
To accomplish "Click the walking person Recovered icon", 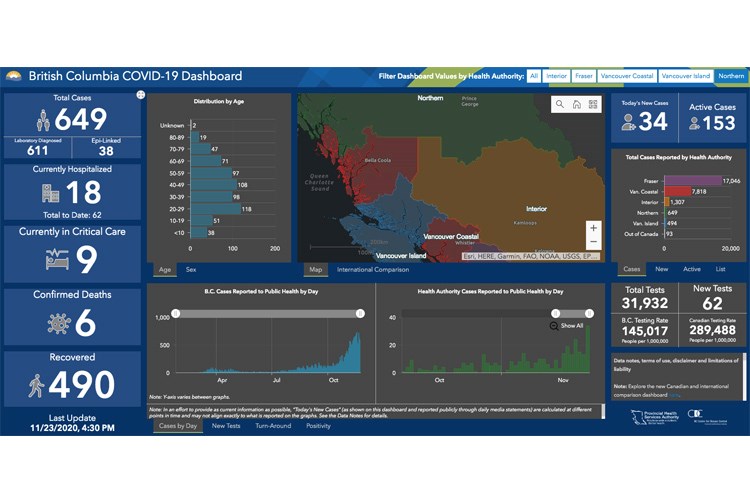I will 36,385.
